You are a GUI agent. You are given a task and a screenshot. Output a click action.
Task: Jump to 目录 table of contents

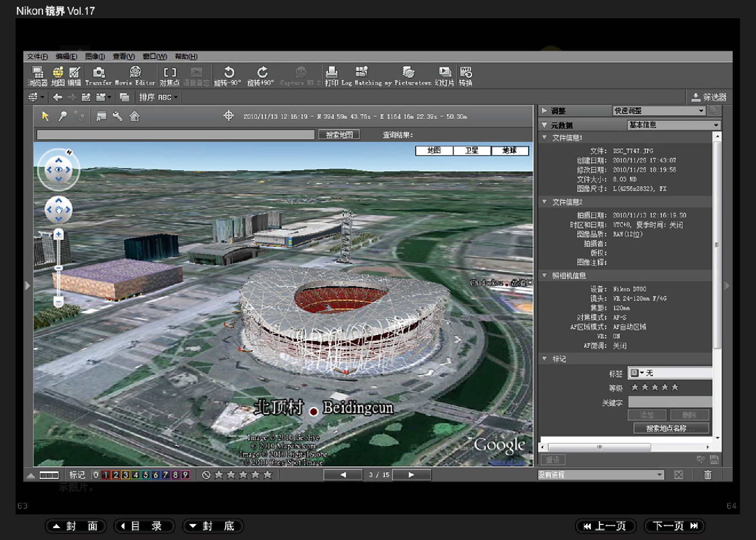[144, 526]
